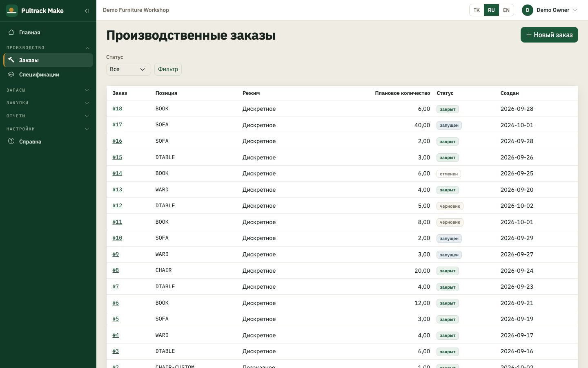Click the 40,00 quantity cell
Screen dimensions: 588x368
[422, 125]
